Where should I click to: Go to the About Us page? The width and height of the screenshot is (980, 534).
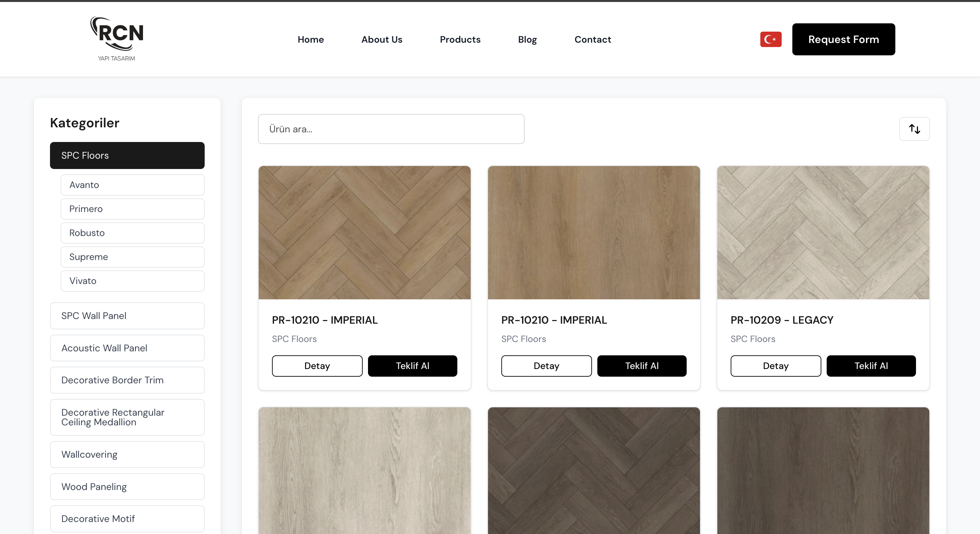381,39
